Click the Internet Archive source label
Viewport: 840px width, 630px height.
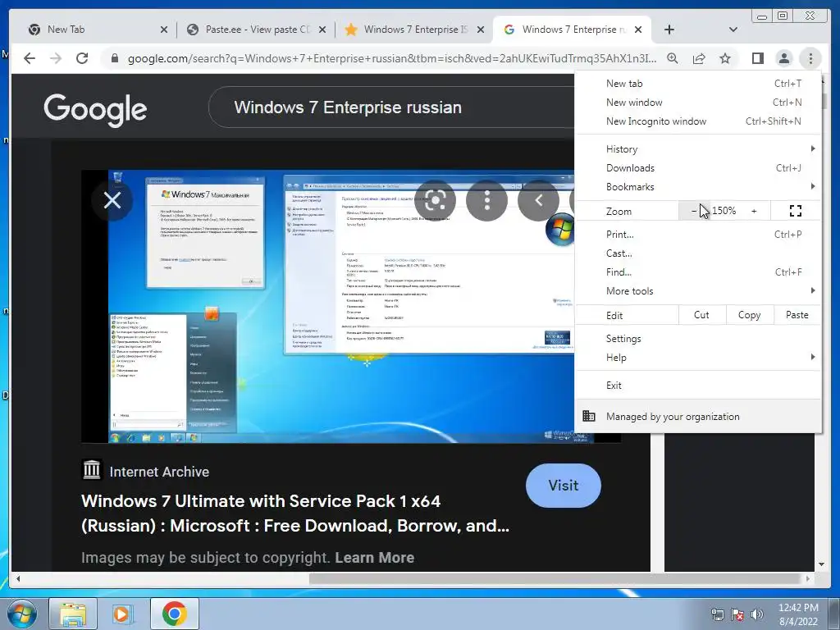pos(159,472)
